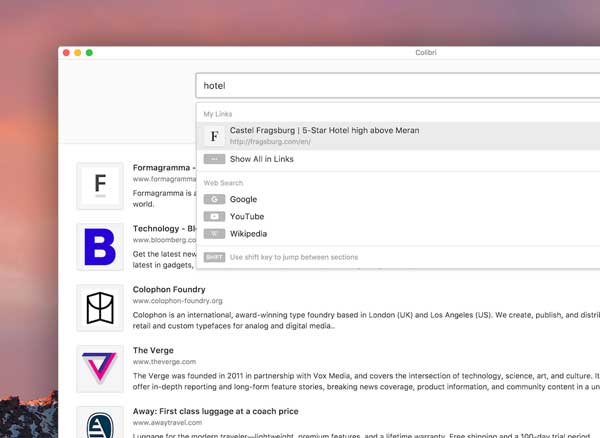600x438 pixels.
Task: Minimize Colibri with the yellow button
Action: (78, 53)
